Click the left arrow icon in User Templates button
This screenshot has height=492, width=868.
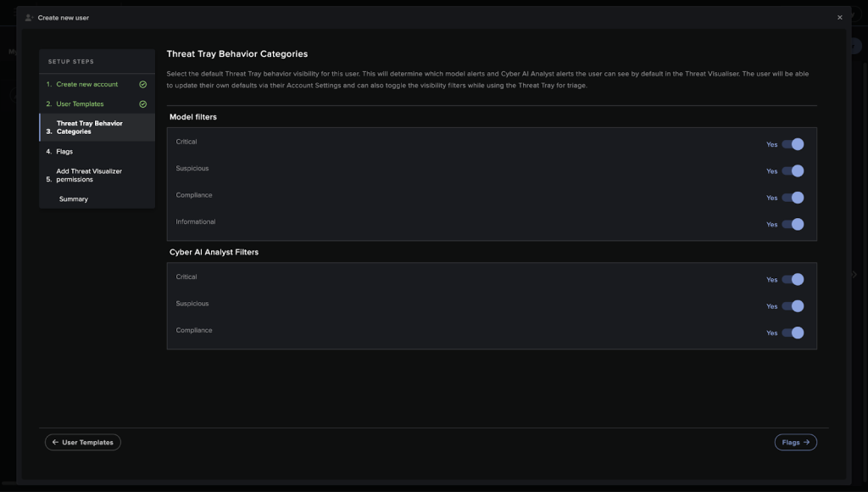[55, 442]
